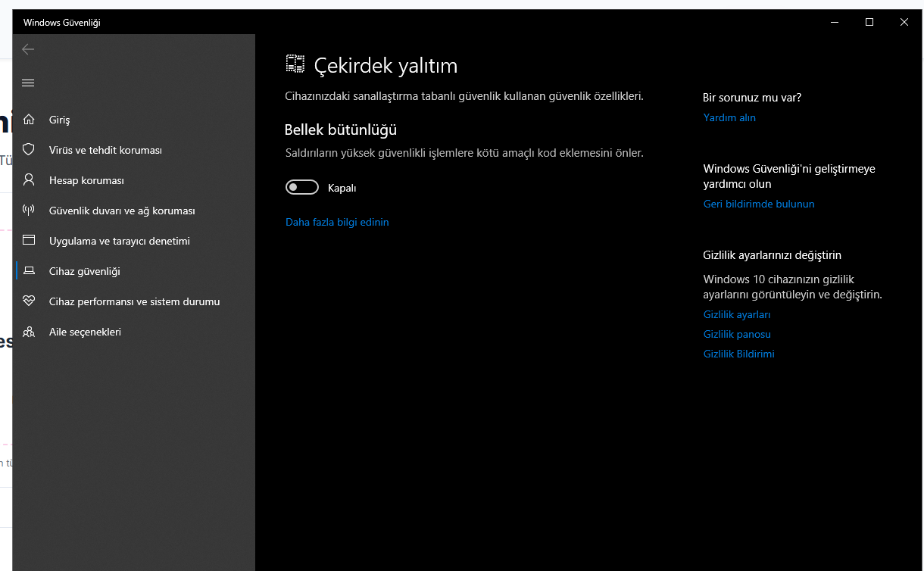This screenshot has height=571, width=924.
Task: Enable the Bellek bütünlüğü toggle
Action: coord(302,188)
